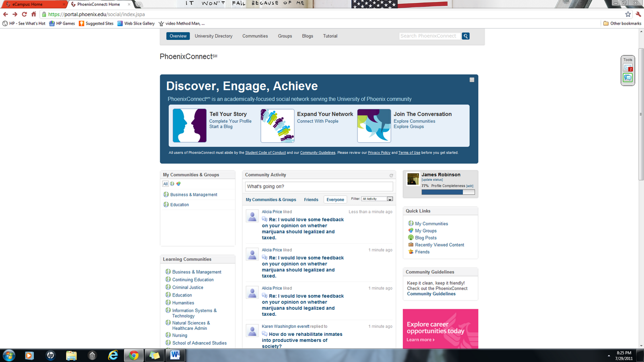
Task: Open the Communities navigation item
Action: [255, 36]
